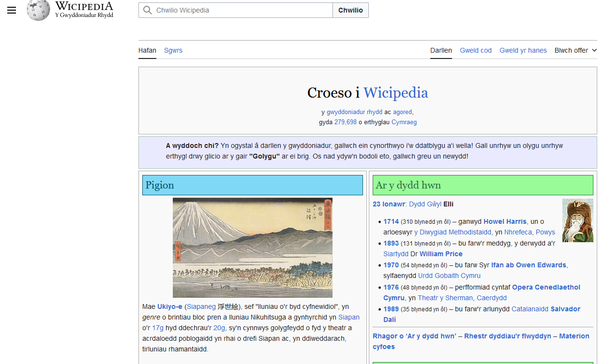Click inside the "Chwilio Wicipedia" search field
Screen dimensions: 605x364
232,10
